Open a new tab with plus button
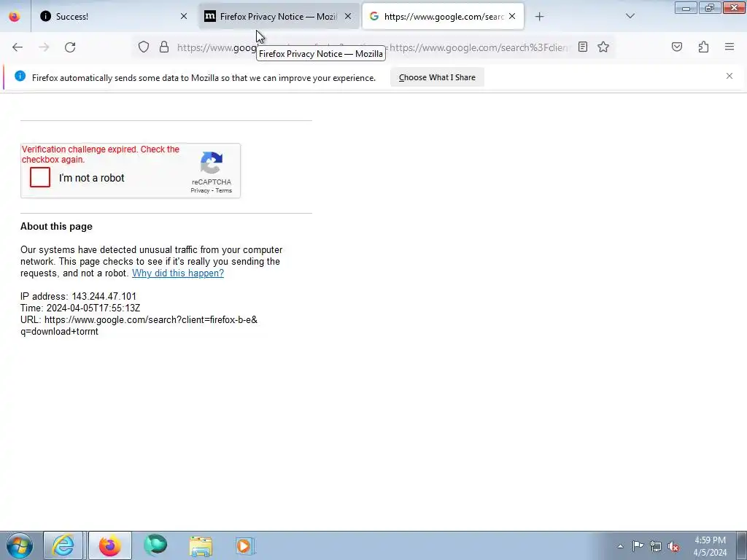 click(x=539, y=17)
